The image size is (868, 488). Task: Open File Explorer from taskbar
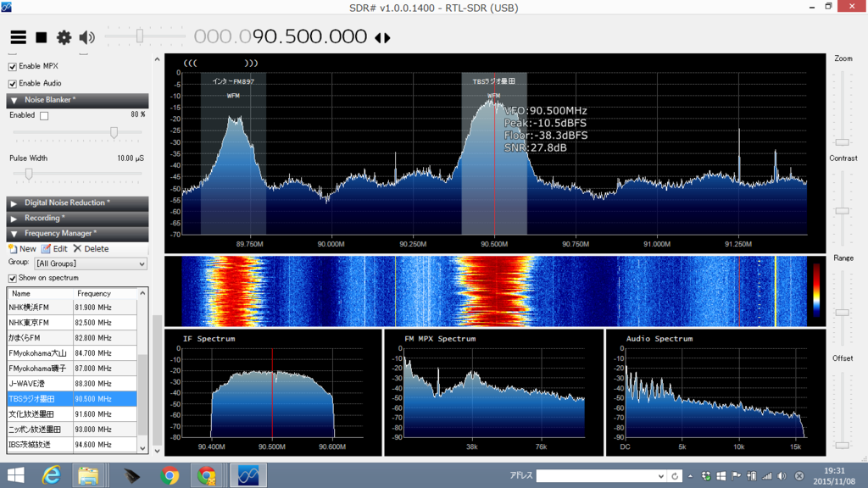coord(88,476)
